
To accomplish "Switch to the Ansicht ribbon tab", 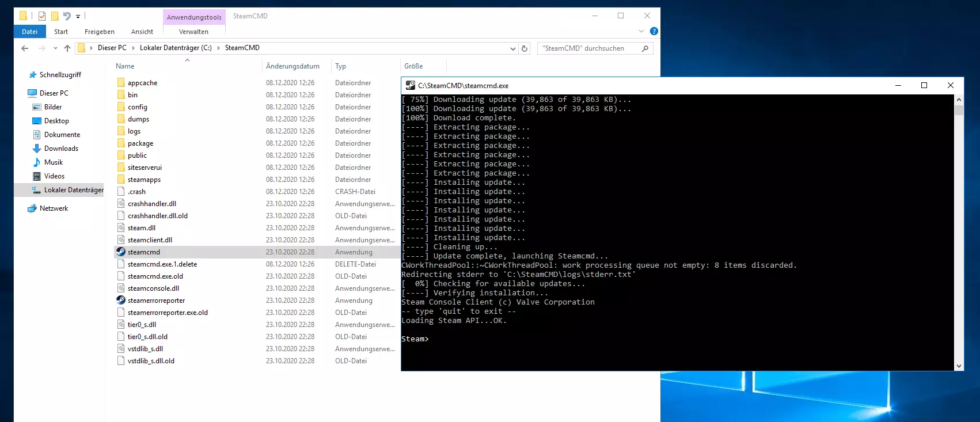I will 142,32.
